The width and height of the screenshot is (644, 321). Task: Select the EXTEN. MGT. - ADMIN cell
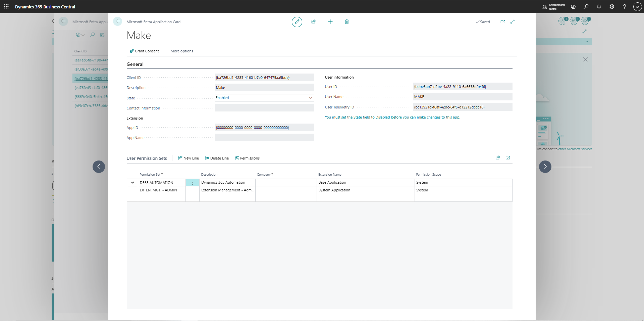(162, 190)
